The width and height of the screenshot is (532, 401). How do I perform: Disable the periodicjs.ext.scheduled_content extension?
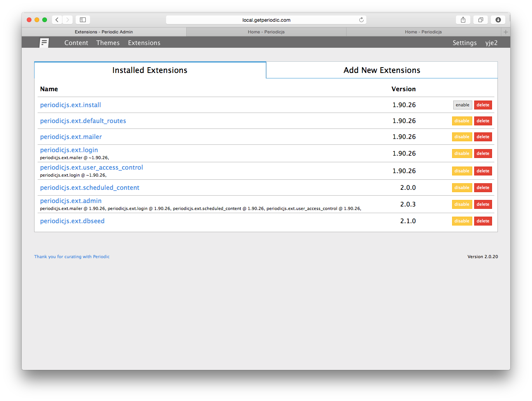(462, 187)
